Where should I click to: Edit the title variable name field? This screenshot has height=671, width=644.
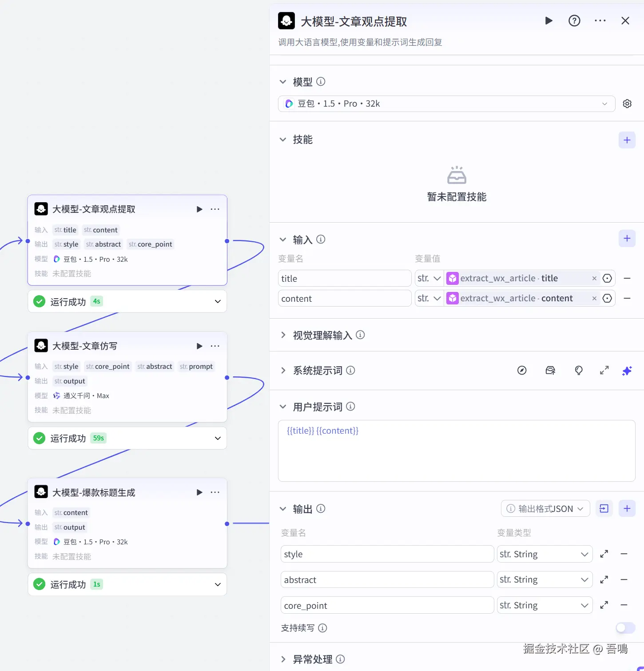pyautogui.click(x=345, y=278)
